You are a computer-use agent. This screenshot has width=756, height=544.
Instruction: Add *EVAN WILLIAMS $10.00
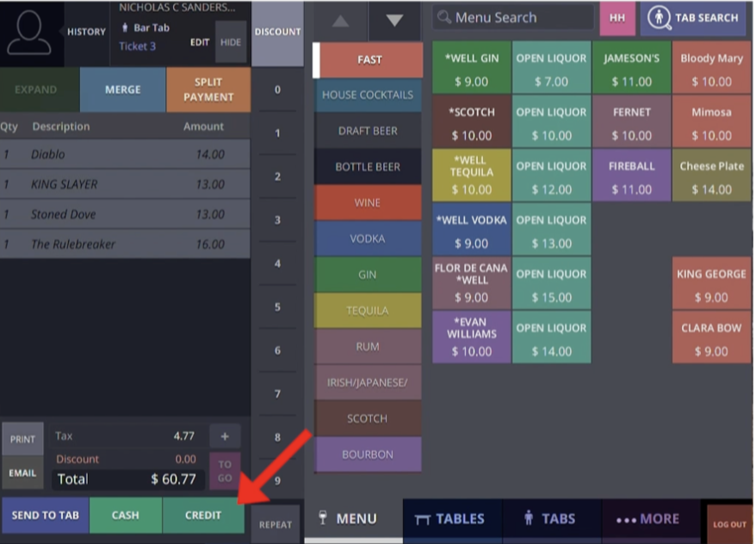[x=472, y=337]
